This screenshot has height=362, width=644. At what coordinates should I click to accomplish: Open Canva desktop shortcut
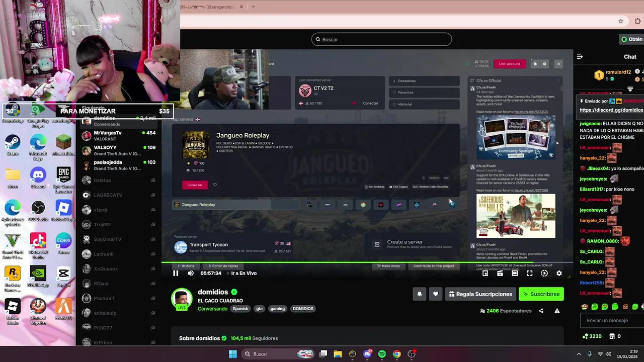tap(63, 243)
